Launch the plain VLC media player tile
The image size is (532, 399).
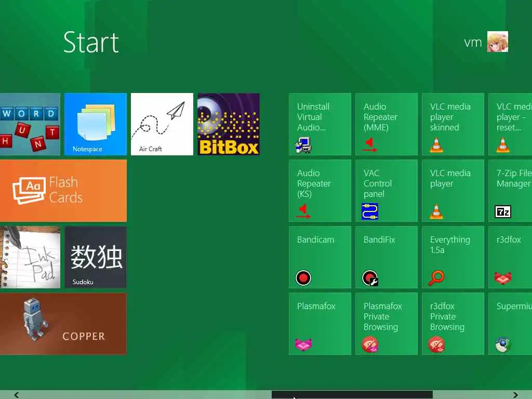pos(453,191)
